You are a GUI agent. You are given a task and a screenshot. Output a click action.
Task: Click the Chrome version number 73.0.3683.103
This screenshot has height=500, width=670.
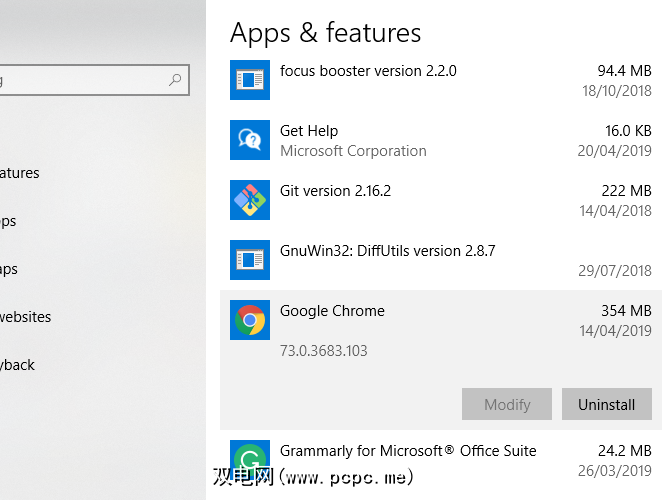coord(324,351)
